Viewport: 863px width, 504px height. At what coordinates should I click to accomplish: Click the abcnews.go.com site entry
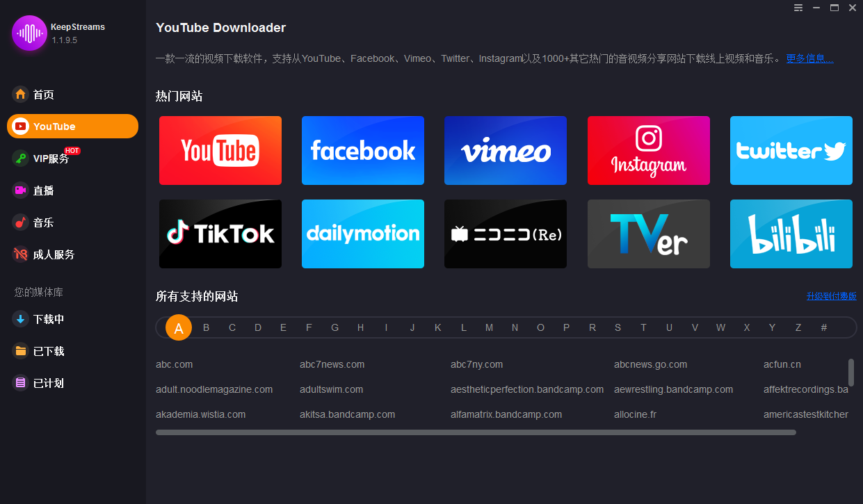[x=650, y=364]
